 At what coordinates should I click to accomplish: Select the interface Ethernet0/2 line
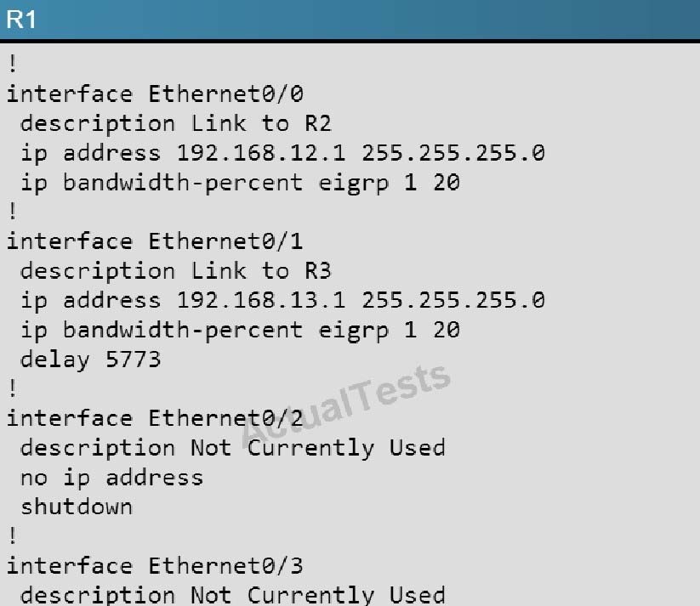pyautogui.click(x=155, y=418)
